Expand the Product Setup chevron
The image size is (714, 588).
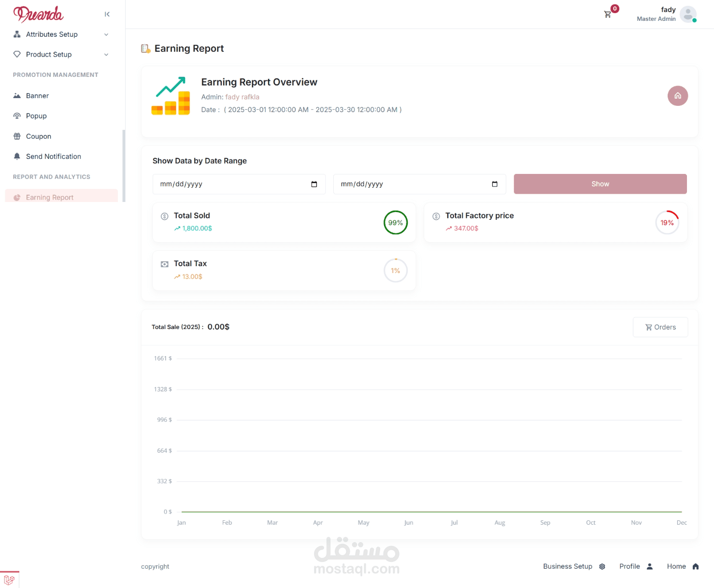(x=106, y=55)
